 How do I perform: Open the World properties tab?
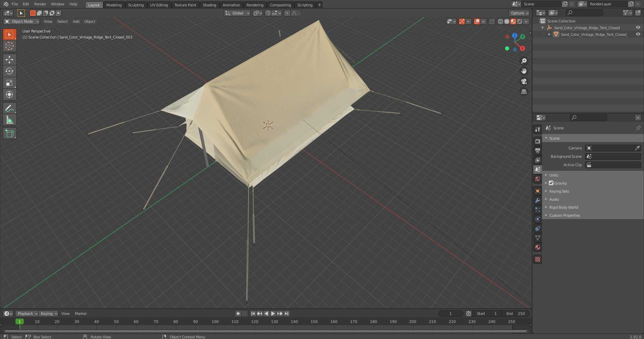[x=538, y=179]
